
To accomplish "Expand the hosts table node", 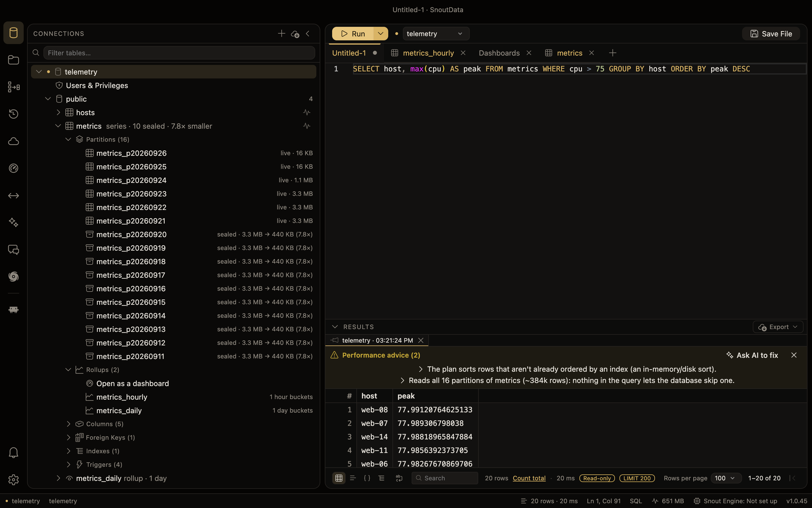I will [58, 112].
